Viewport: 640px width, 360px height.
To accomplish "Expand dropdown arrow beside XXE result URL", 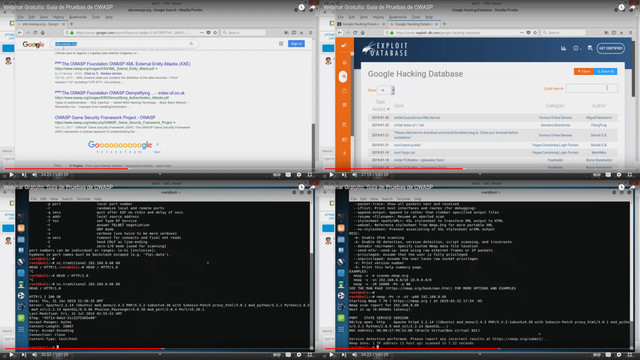I will pos(156,69).
